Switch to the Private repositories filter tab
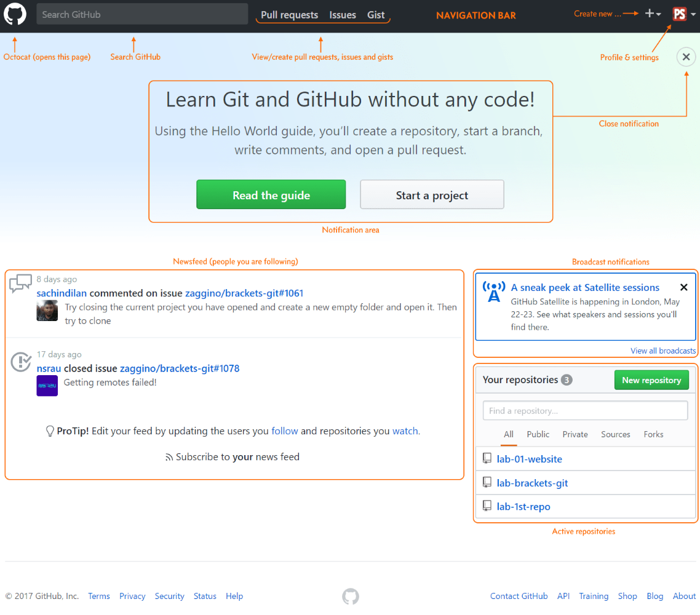Viewport: 700px width, 615px height. [x=575, y=434]
